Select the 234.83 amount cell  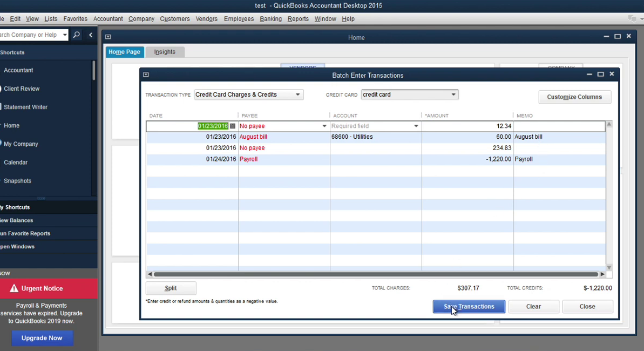coord(467,148)
